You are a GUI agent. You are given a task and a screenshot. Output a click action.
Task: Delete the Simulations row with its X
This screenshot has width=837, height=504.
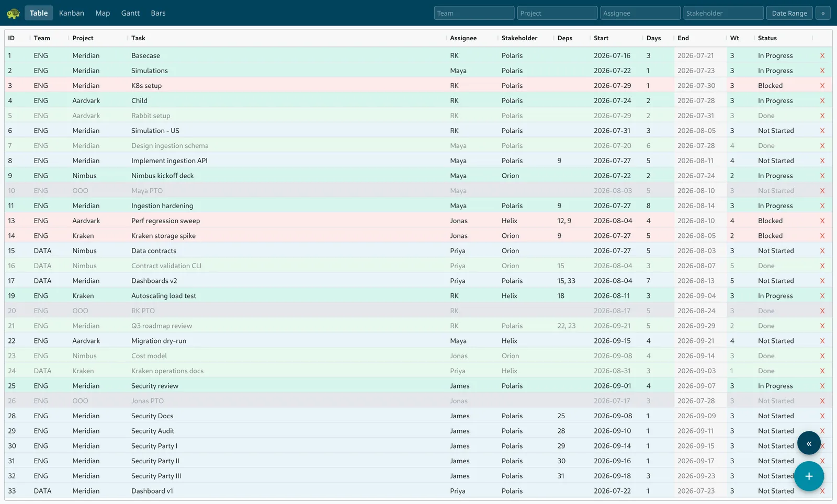coord(822,71)
